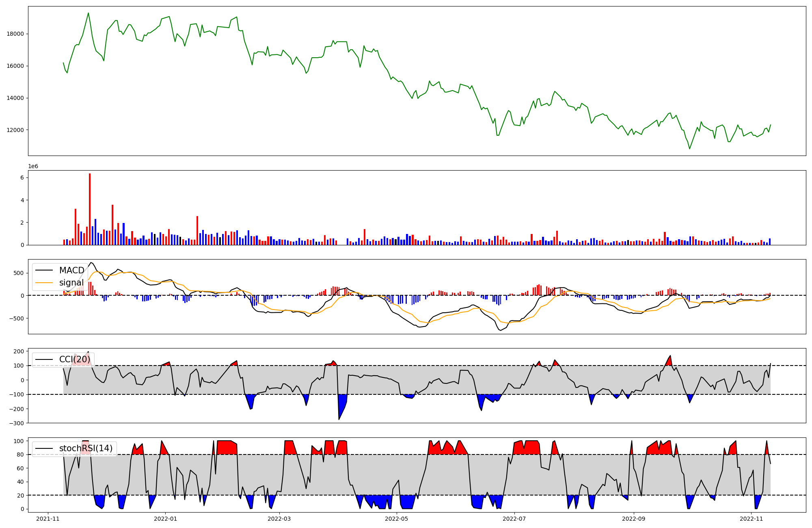Click the 4 tick on volume axis

pos(22,200)
